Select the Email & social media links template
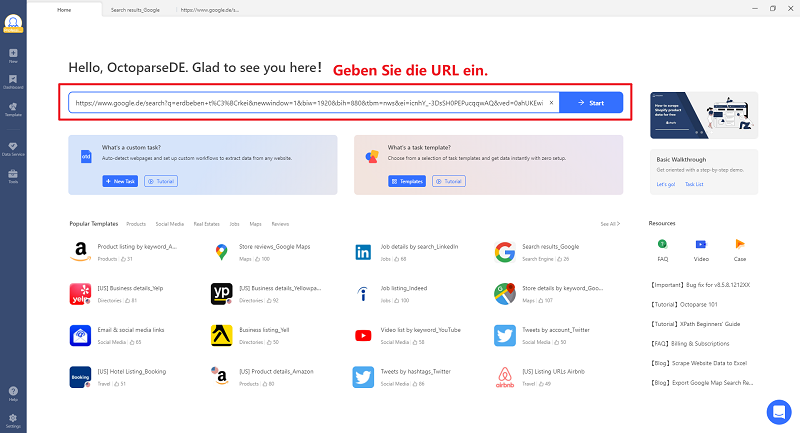Screen dimensions: 800x433 coord(118,336)
